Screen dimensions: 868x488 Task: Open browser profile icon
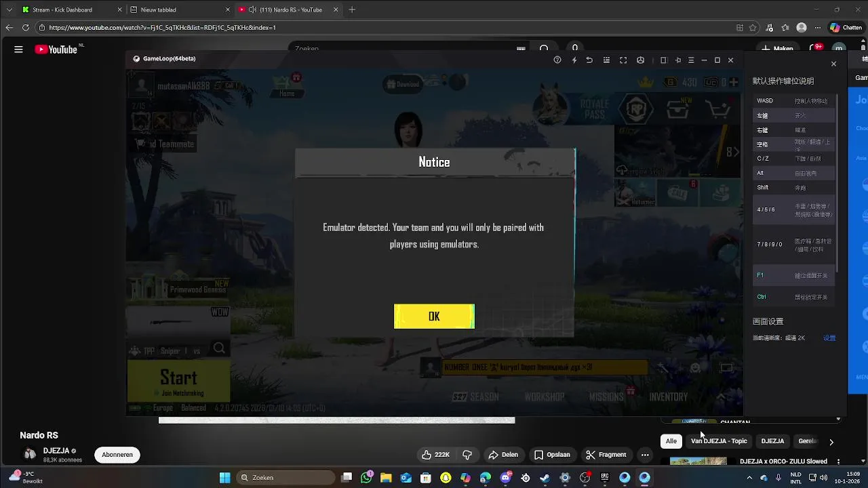tap(802, 28)
